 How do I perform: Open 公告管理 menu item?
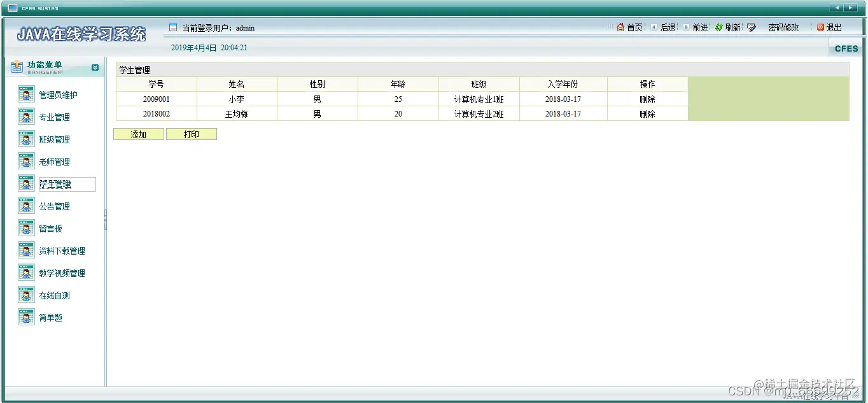click(54, 206)
